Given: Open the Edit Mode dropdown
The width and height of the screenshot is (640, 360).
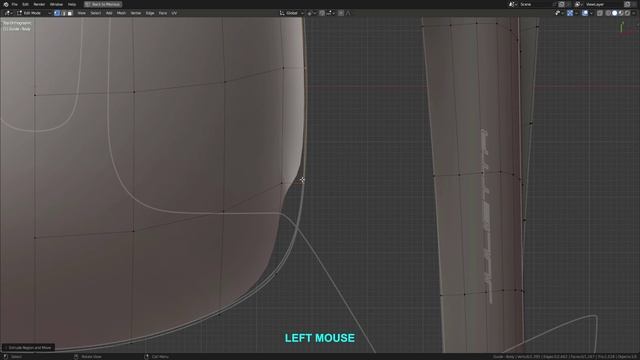Looking at the screenshot, I should point(33,13).
